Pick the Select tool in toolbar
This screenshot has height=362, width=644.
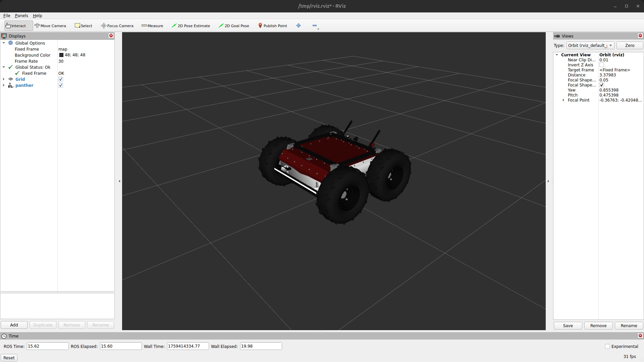click(x=84, y=26)
